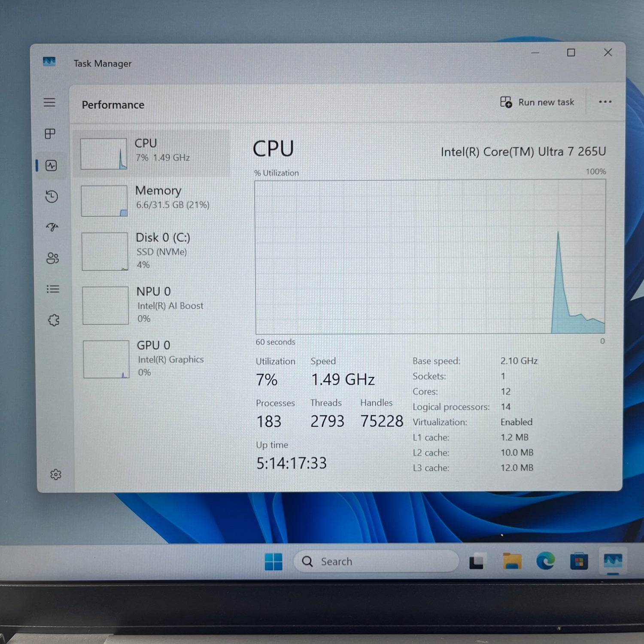The width and height of the screenshot is (644, 644).
Task: Click the 7% utilization value
Action: [267, 380]
